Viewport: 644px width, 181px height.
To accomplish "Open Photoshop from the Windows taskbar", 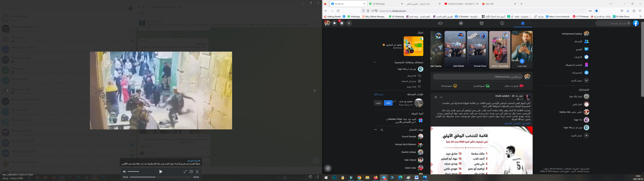I will tap(335, 178).
